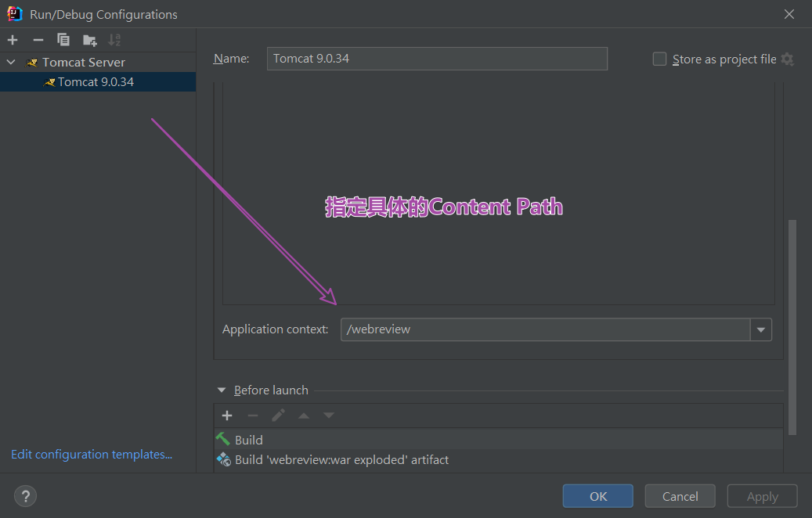Select the Build task row
This screenshot has height=518, width=812.
(x=498, y=440)
